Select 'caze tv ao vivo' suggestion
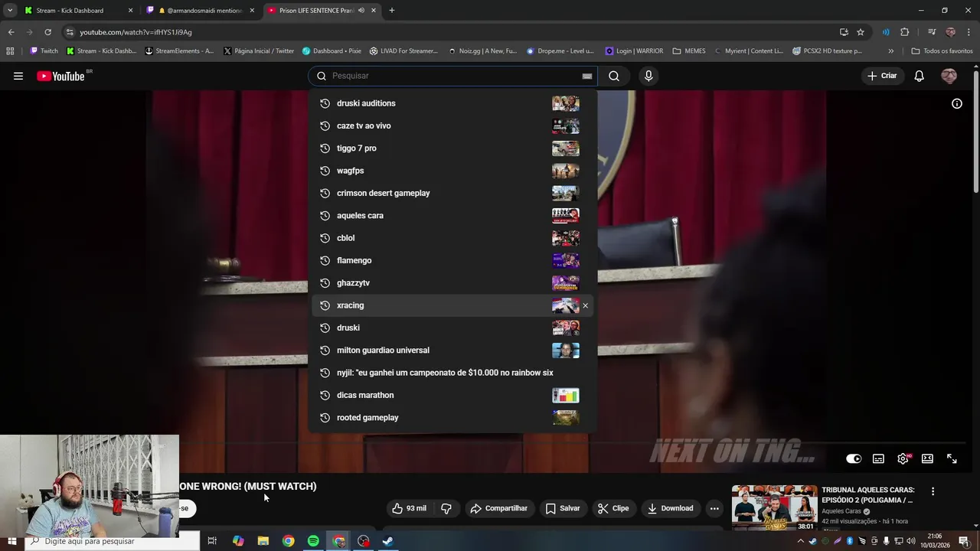This screenshot has width=980, height=551. tap(453, 126)
